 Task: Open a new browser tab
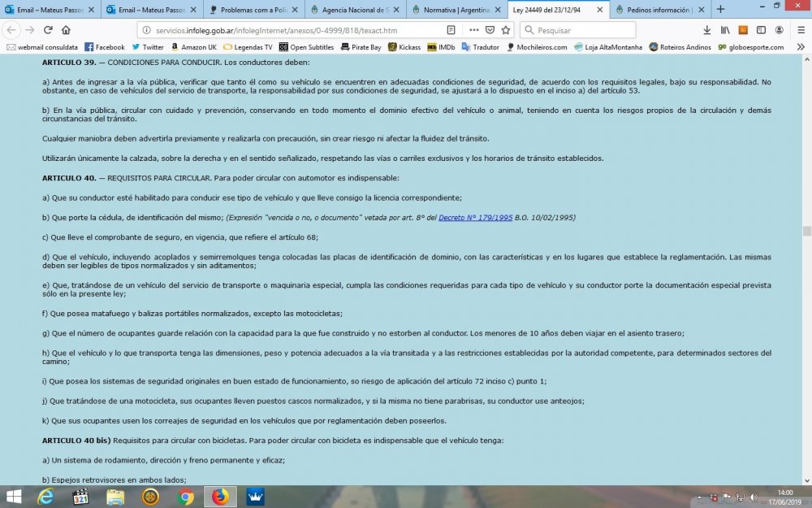[720, 10]
